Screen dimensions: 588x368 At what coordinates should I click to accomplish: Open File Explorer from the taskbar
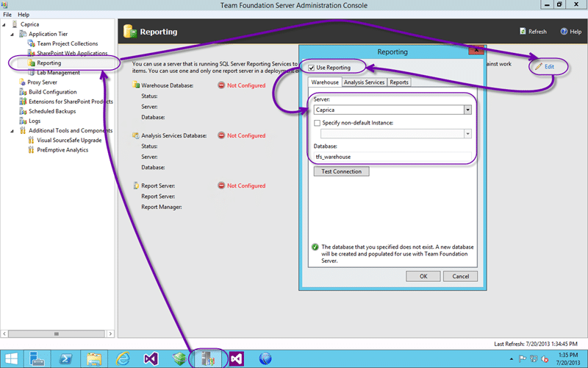94,358
